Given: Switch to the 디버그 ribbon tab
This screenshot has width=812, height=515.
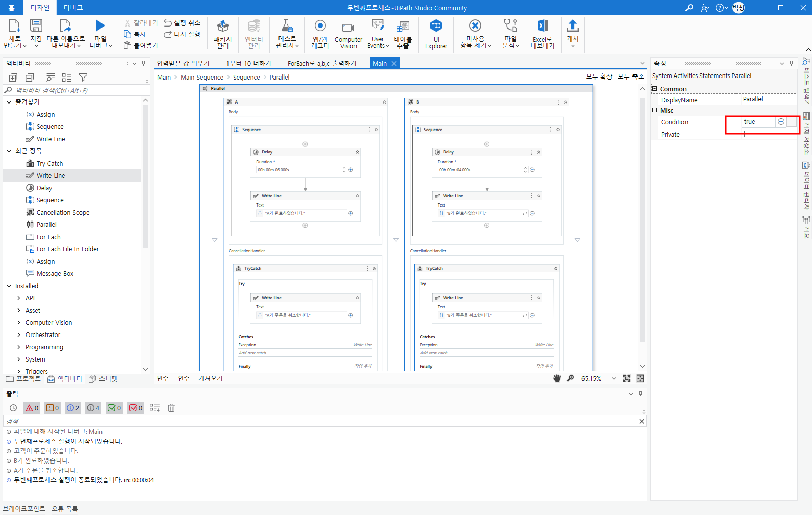Looking at the screenshot, I should click(x=73, y=8).
